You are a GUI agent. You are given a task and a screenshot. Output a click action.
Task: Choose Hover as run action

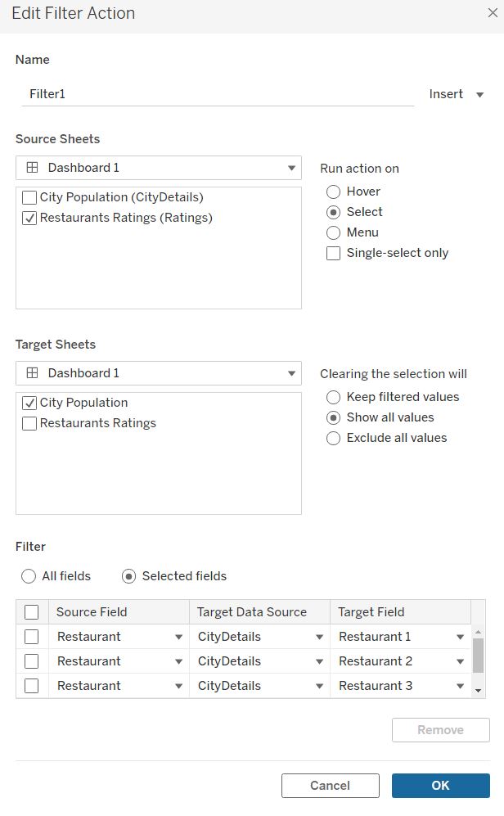[x=333, y=192]
